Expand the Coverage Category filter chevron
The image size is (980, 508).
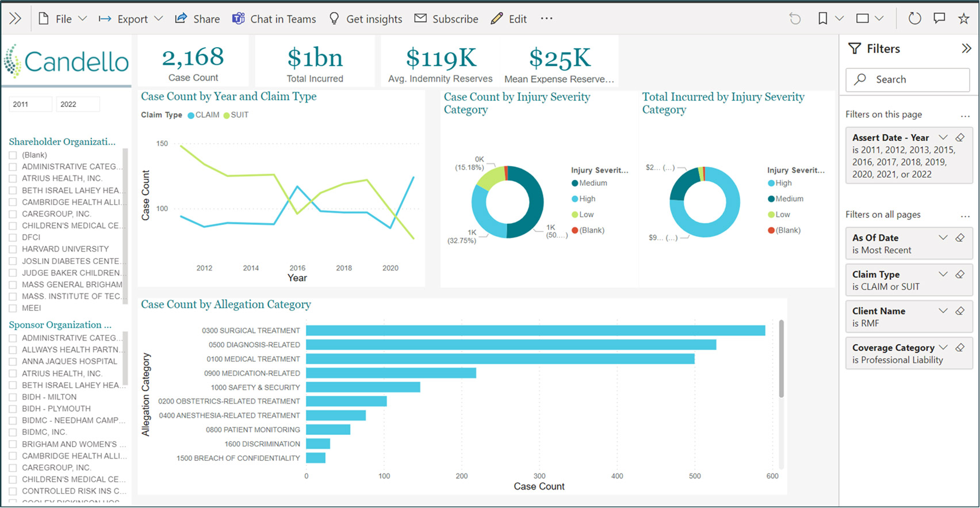(x=943, y=347)
